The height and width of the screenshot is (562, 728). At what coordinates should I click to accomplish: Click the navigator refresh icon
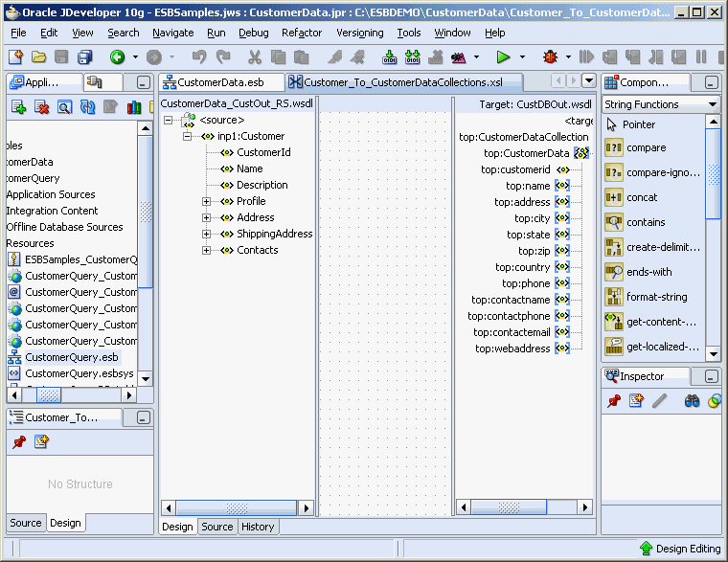coord(87,107)
